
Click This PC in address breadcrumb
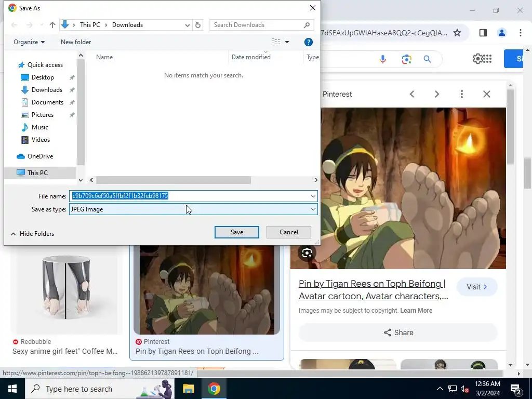point(90,25)
